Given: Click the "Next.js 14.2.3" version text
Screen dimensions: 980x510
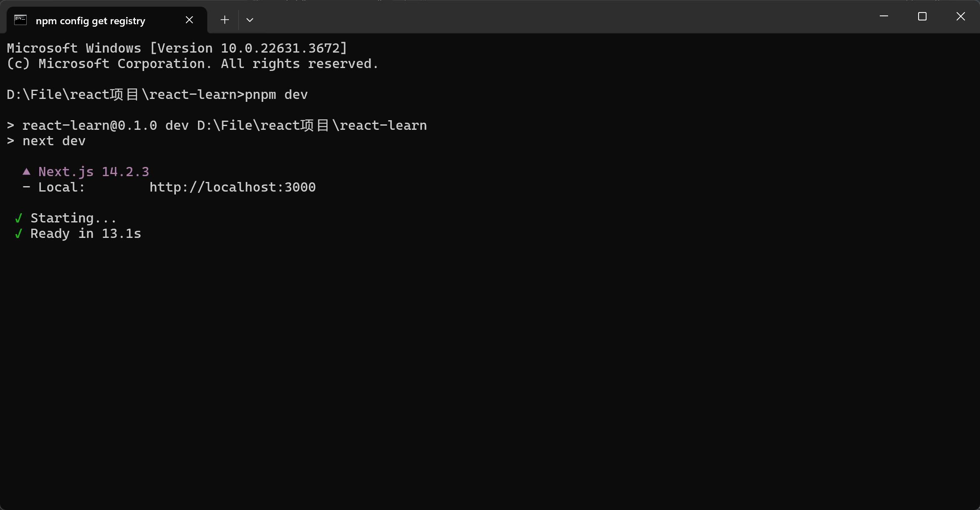Looking at the screenshot, I should pyautogui.click(x=94, y=172).
